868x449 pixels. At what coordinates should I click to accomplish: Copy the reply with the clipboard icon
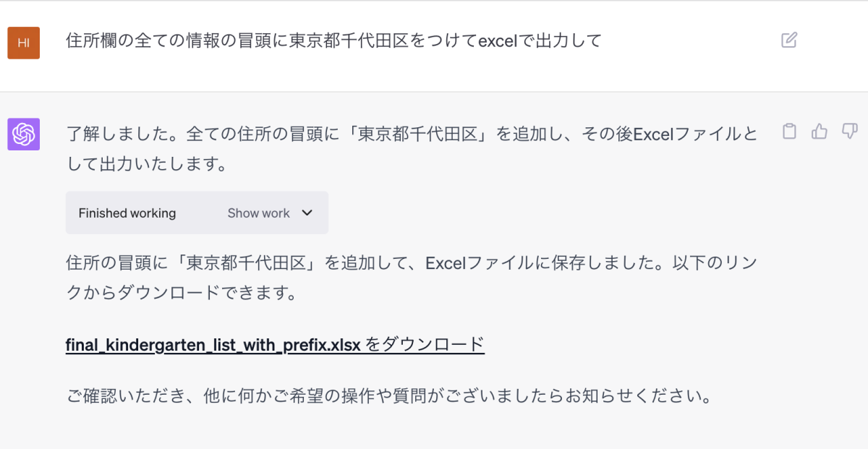tap(790, 132)
